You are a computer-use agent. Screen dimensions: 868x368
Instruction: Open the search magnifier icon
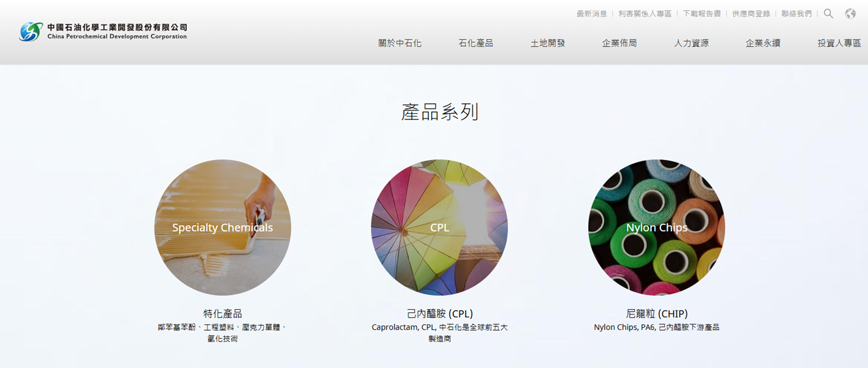point(828,13)
